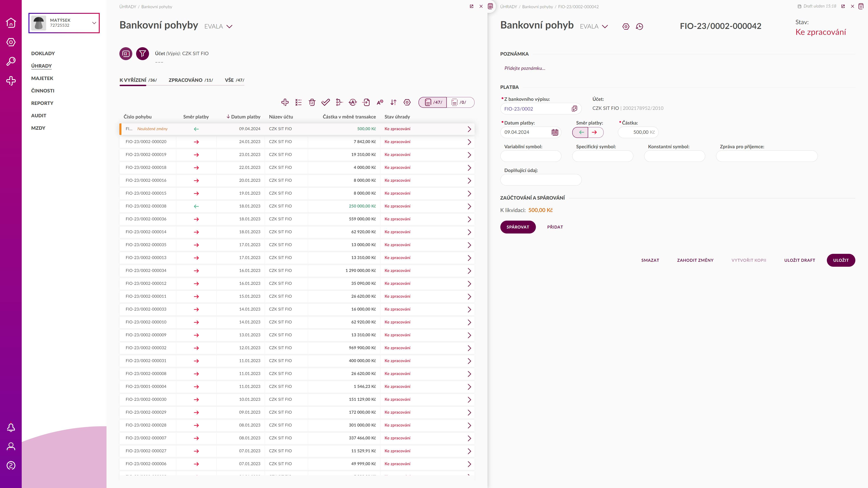Image resolution: width=868 pixels, height=488 pixels.
Task: Click the copy icon in Z bankovního výpisu field
Action: 575,109
